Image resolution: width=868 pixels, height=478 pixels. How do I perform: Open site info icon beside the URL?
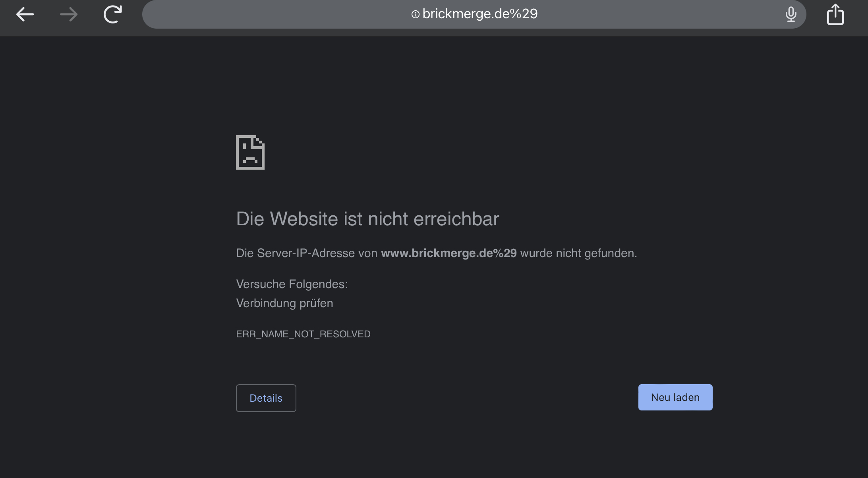click(x=415, y=14)
